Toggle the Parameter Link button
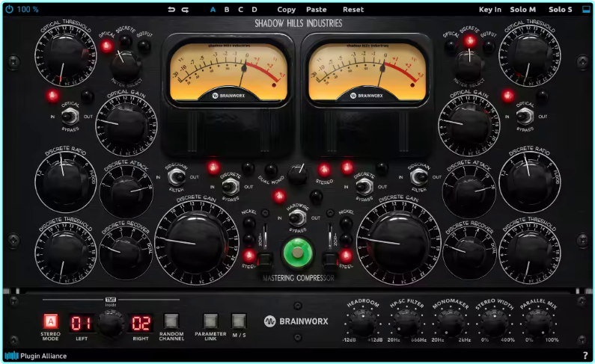The width and height of the screenshot is (595, 364). pos(210,321)
